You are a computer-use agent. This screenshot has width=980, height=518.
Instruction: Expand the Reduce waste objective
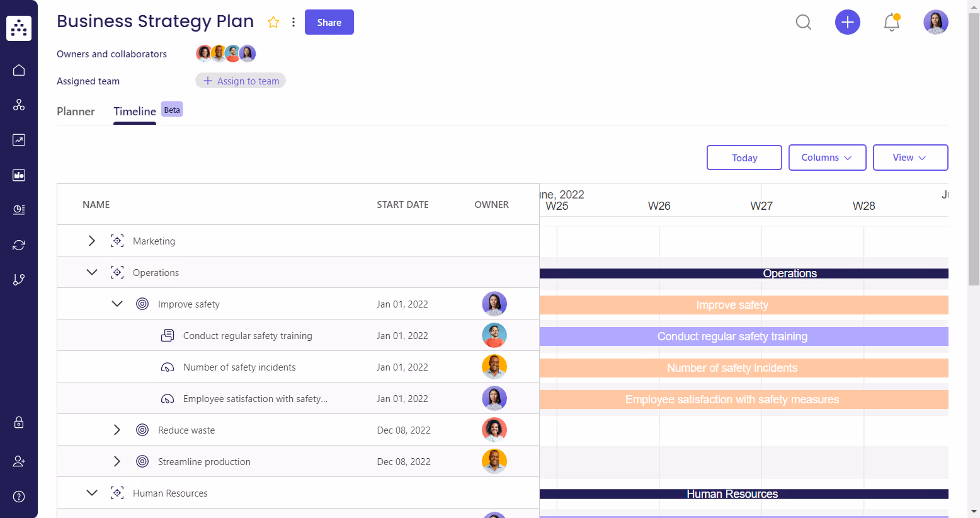click(117, 429)
